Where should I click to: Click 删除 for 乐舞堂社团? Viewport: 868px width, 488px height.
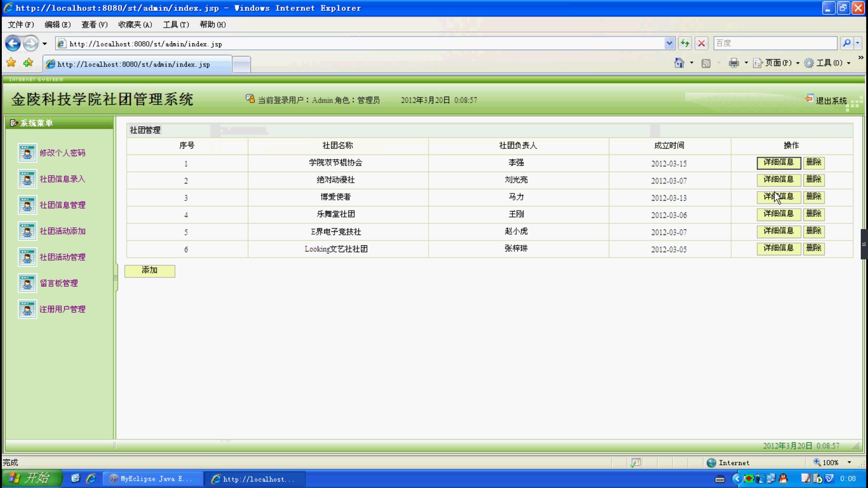814,214
